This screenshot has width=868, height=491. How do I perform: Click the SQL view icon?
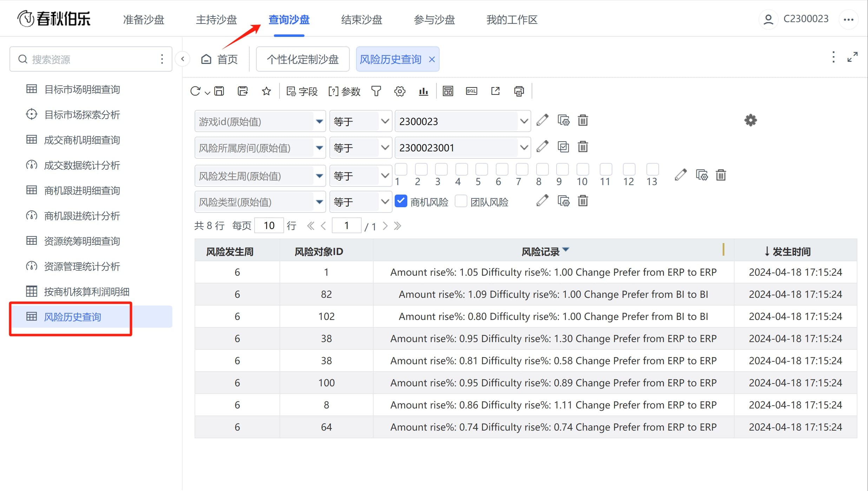[x=472, y=91]
